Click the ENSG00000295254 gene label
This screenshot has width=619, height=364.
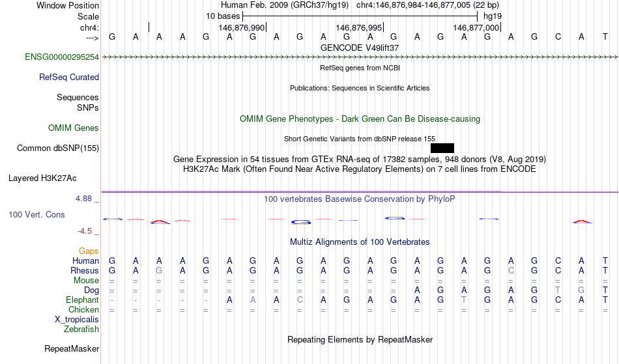62,57
